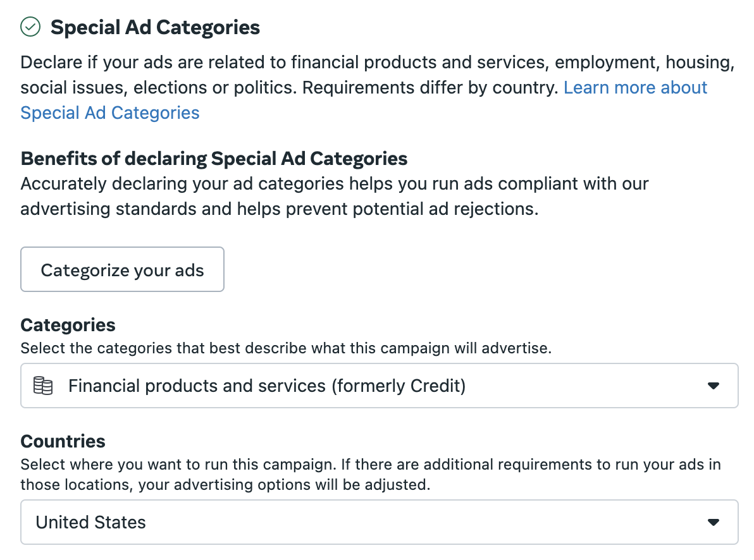Open the Financial products and services selector
The height and width of the screenshot is (560, 754).
pos(380,386)
